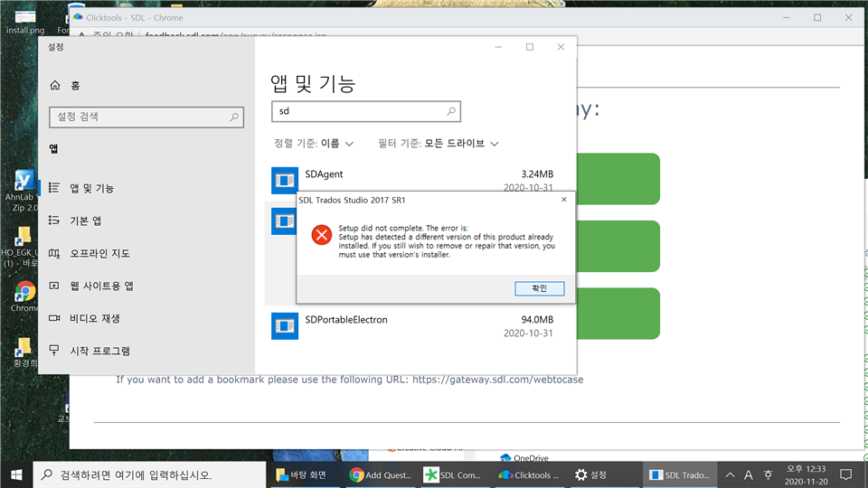Show hidden system tray icons

[x=730, y=474]
